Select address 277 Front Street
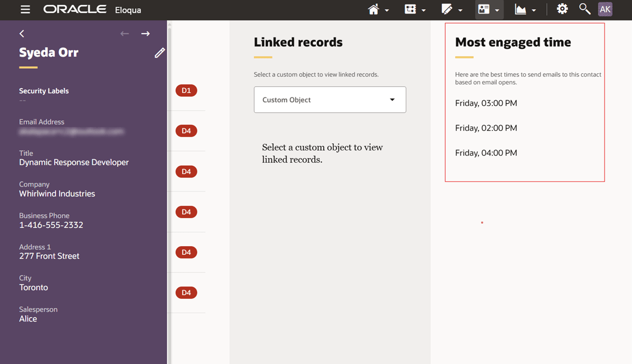 49,256
